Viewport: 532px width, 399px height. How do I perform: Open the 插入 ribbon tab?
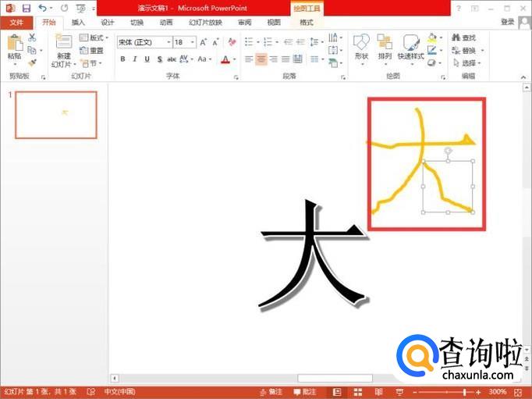click(78, 23)
